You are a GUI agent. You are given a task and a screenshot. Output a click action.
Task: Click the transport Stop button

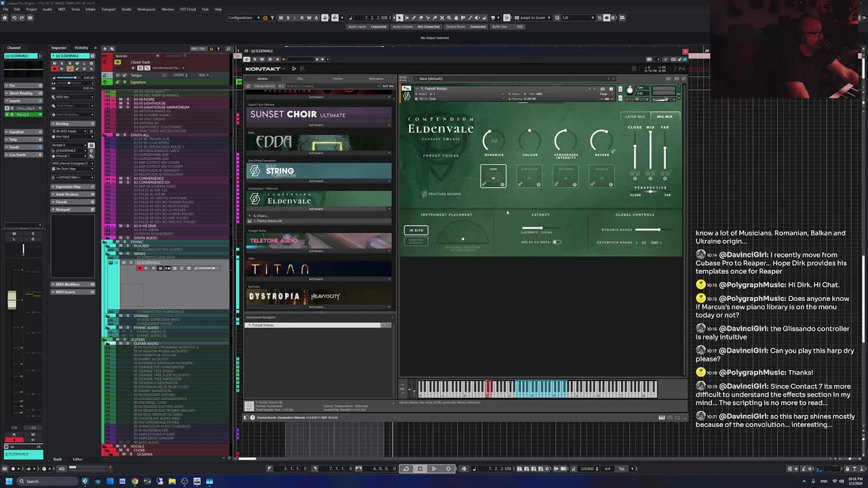420,468
